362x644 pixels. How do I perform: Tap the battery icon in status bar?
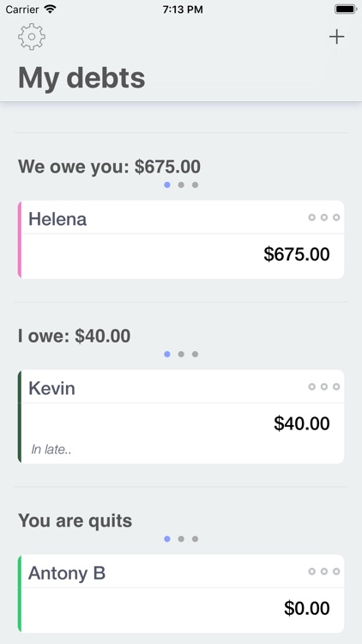click(x=346, y=9)
